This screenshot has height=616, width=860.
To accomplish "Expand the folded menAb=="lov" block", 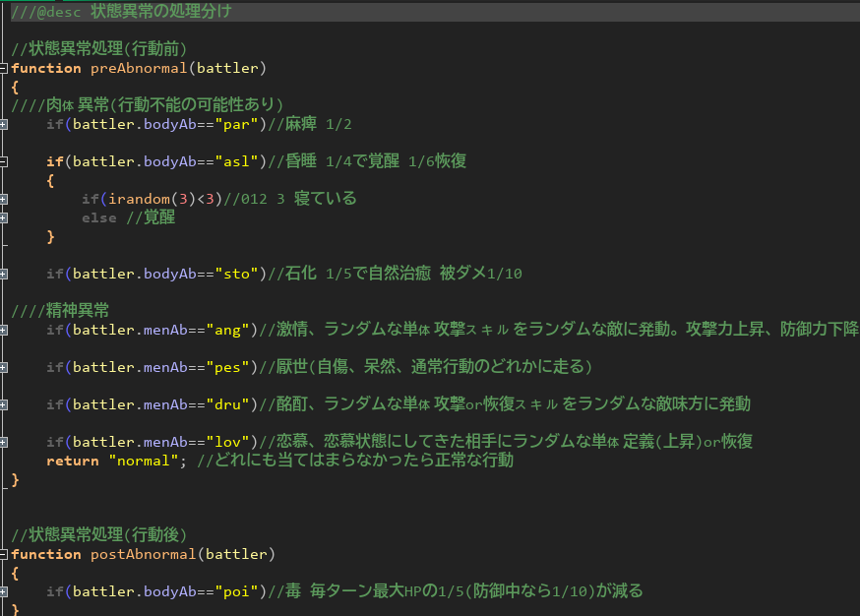I will pyautogui.click(x=4, y=442).
